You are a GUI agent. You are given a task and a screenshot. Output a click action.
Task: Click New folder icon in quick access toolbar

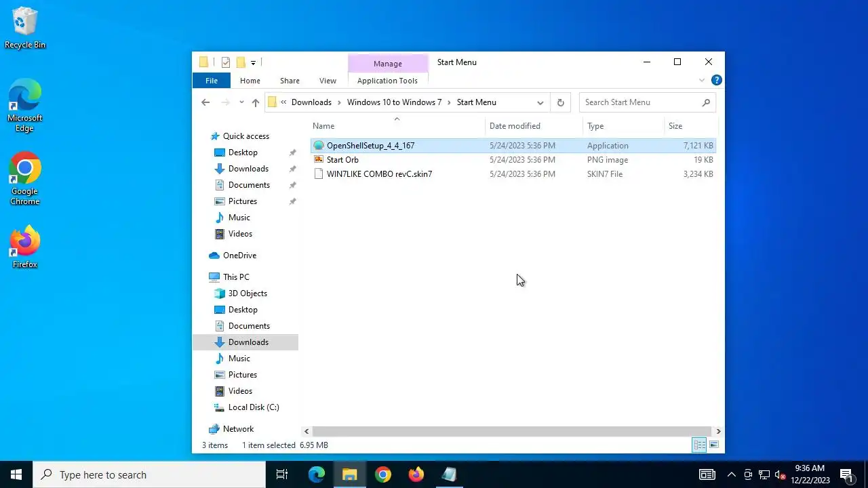coord(240,62)
